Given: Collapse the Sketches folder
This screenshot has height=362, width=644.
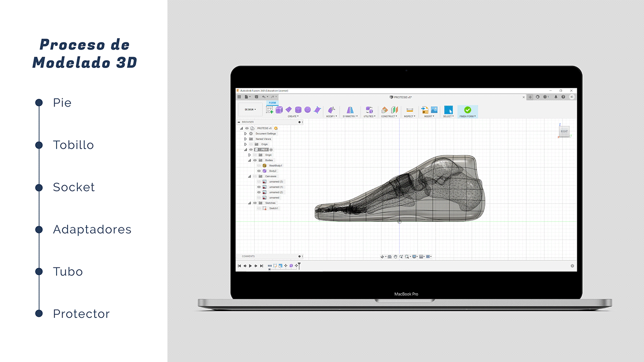Looking at the screenshot, I should pos(250,203).
